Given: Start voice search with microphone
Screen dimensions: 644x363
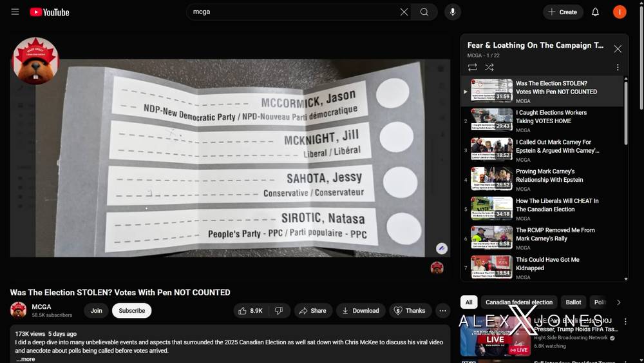Looking at the screenshot, I should point(453,12).
